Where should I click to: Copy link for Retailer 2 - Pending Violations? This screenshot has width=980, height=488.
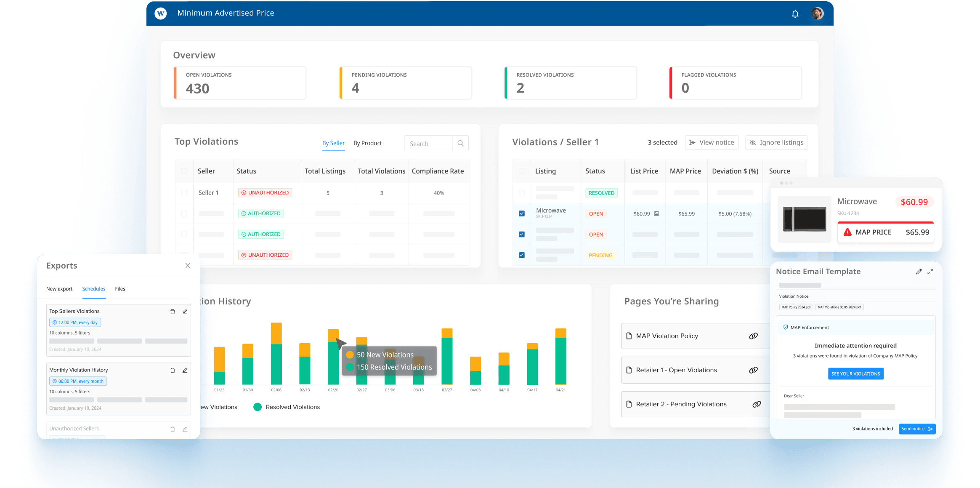click(757, 404)
